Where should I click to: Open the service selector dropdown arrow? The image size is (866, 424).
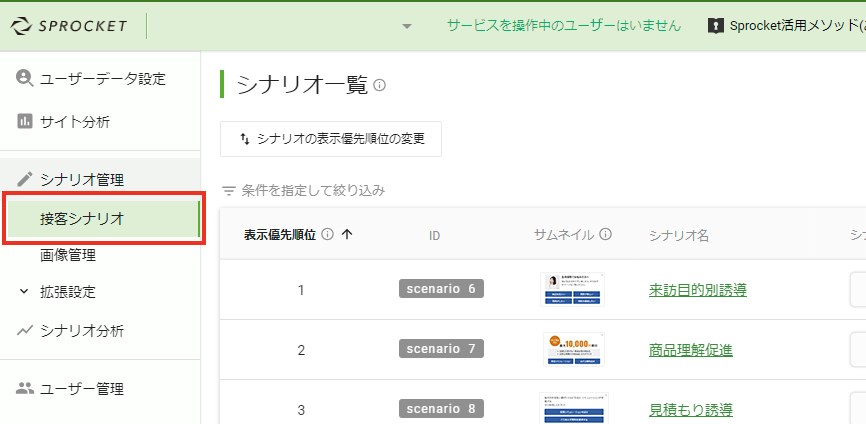coord(407,26)
